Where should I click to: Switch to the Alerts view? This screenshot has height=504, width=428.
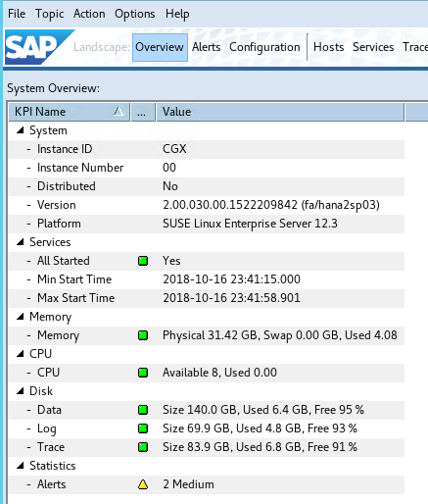tap(207, 47)
